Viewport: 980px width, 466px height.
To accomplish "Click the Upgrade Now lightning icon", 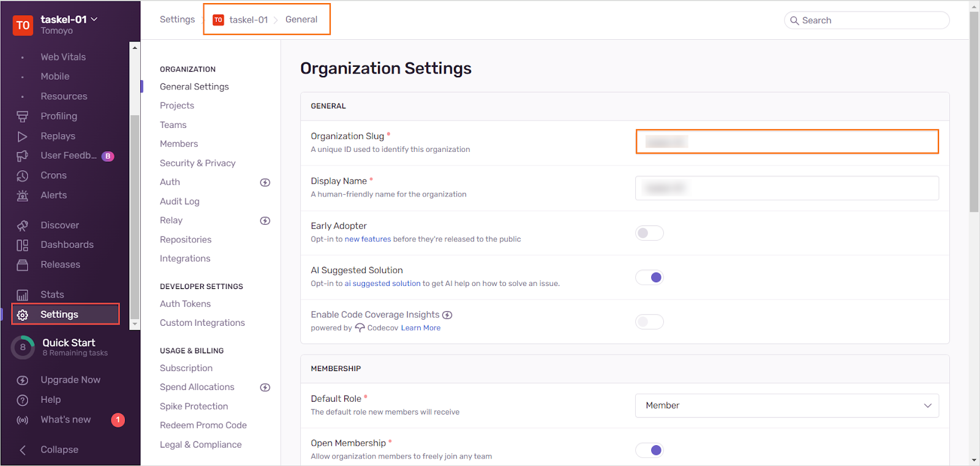I will pyautogui.click(x=23, y=380).
